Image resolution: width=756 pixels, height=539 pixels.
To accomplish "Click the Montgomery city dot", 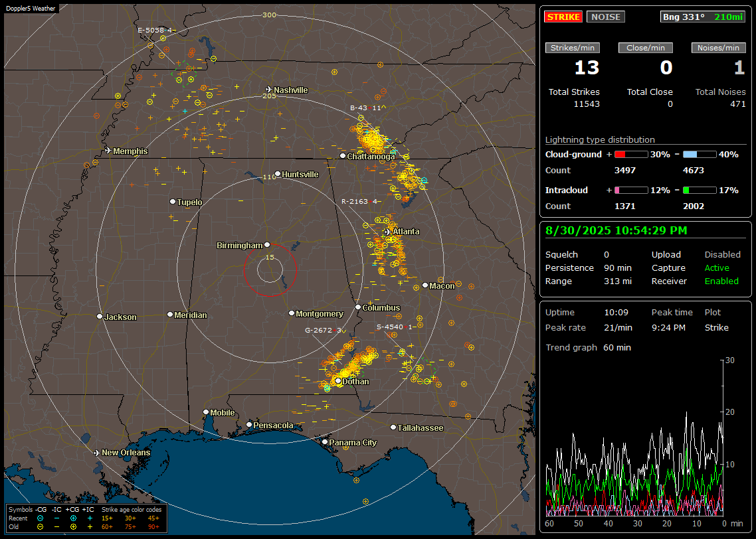I will point(292,313).
